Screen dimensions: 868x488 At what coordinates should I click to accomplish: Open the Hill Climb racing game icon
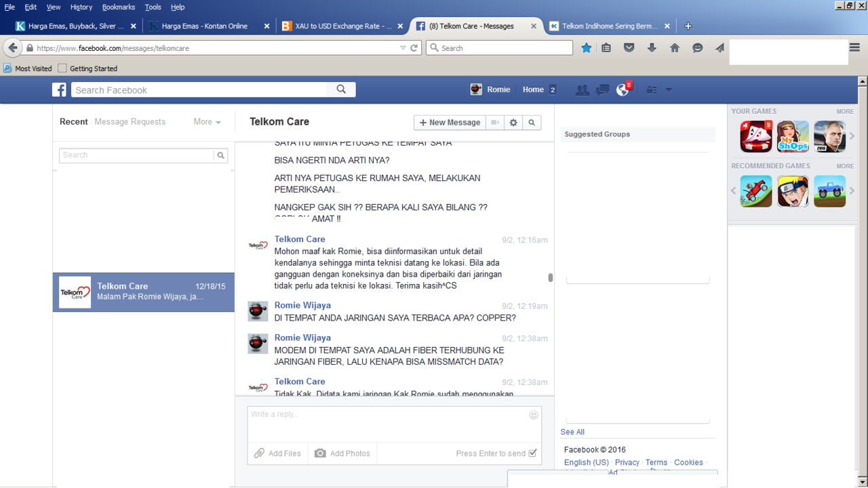point(755,191)
